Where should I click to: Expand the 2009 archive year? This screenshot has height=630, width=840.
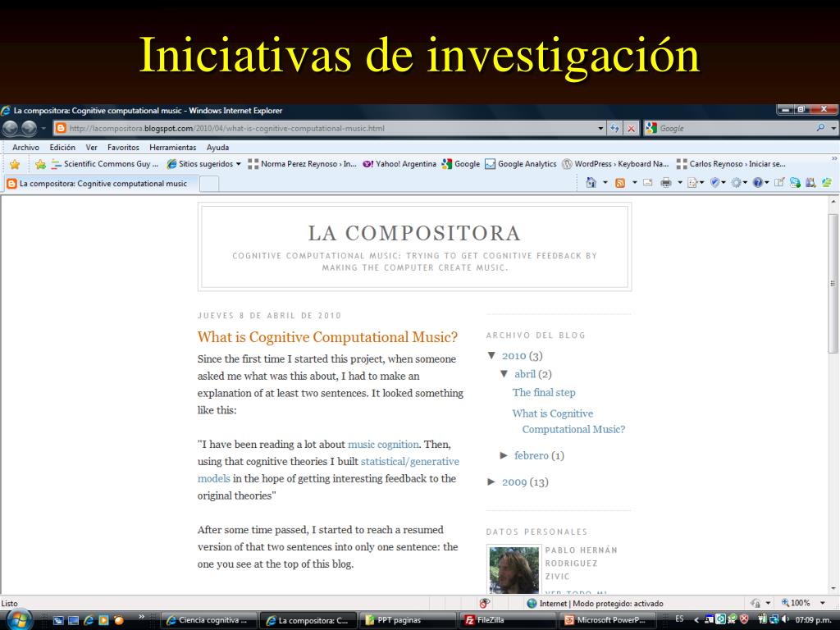pyautogui.click(x=491, y=482)
